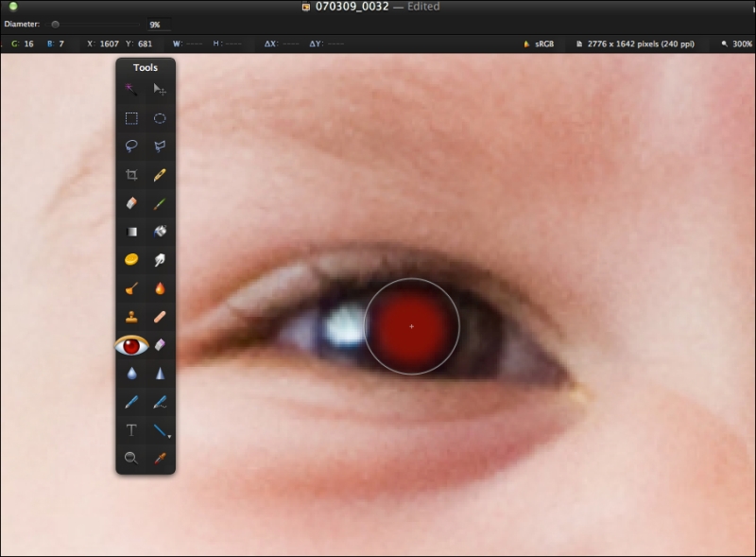Pick the Polygonal Lasso tool
The image size is (756, 557).
(x=160, y=146)
